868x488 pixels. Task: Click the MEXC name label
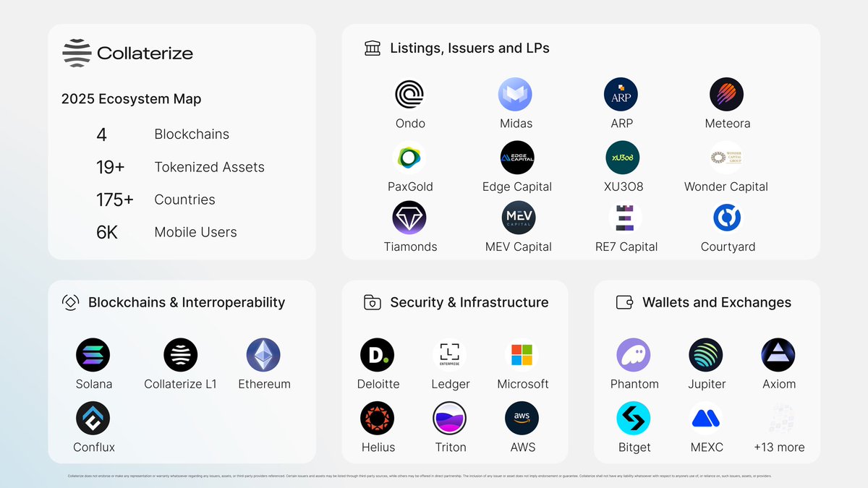(707, 448)
